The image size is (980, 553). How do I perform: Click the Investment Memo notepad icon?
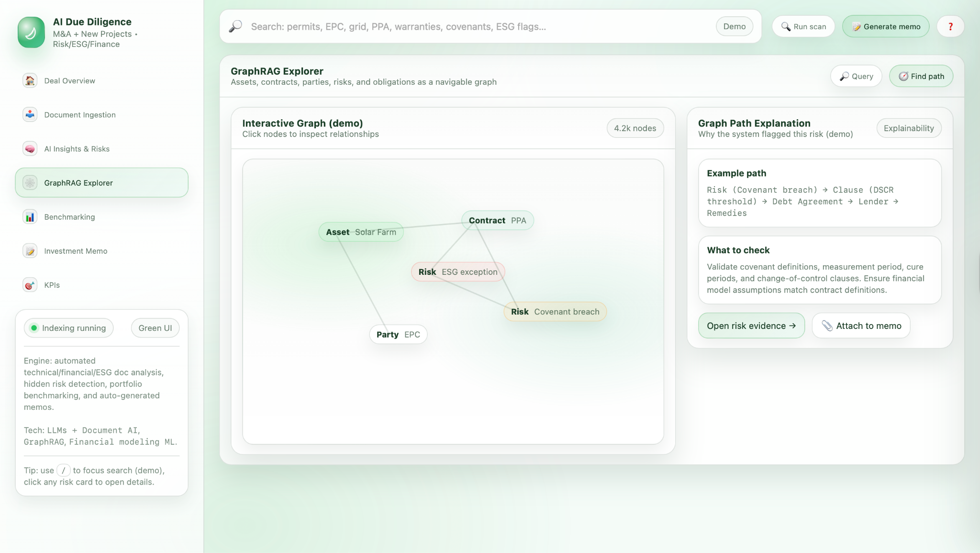[30, 251]
